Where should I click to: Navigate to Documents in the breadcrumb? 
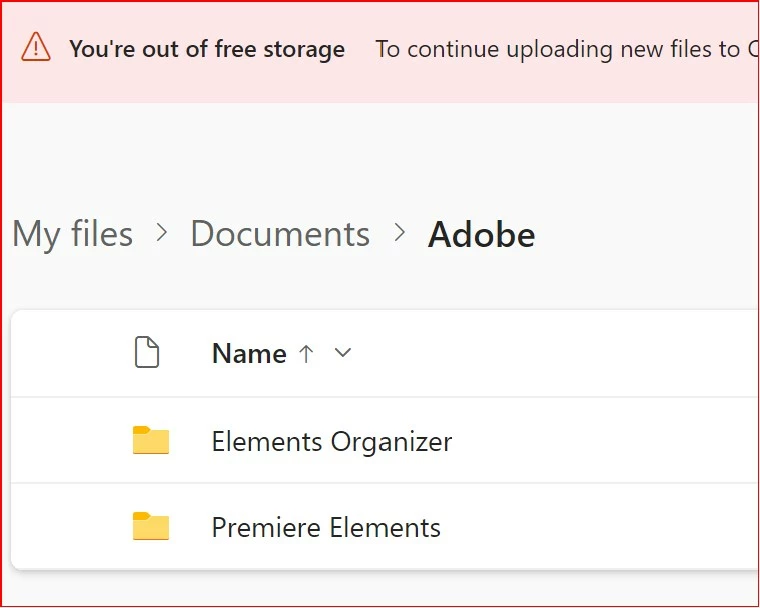tap(280, 235)
